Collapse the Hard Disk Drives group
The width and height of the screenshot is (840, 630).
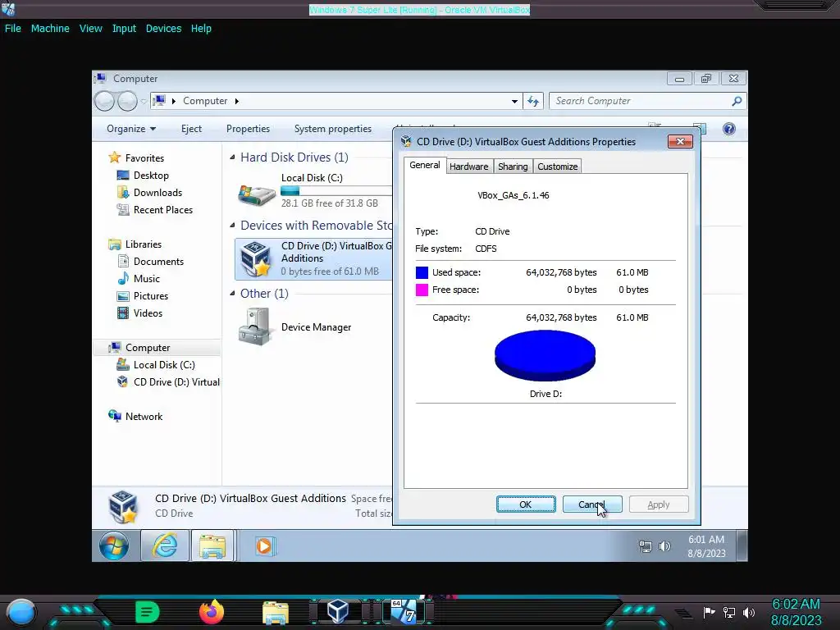(232, 157)
